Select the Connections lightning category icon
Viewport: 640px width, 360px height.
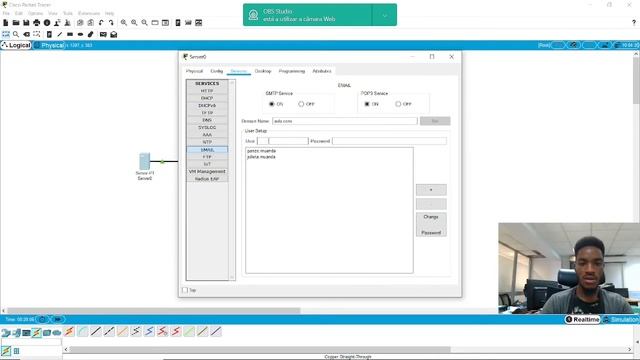(x=37, y=333)
